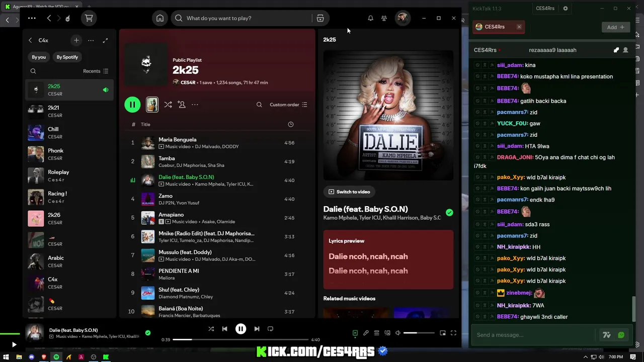Sort tracks by duration clock icon
Image resolution: width=644 pixels, height=362 pixels.
(290, 124)
